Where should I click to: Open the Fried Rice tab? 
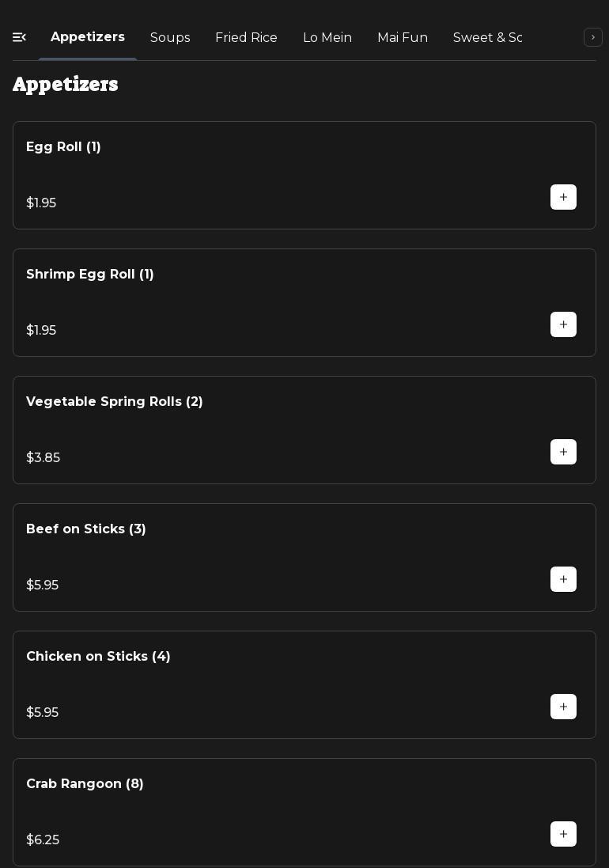(246, 38)
